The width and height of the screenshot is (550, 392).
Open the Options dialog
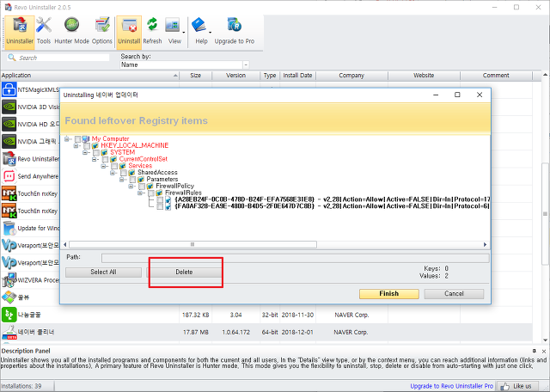click(x=102, y=32)
